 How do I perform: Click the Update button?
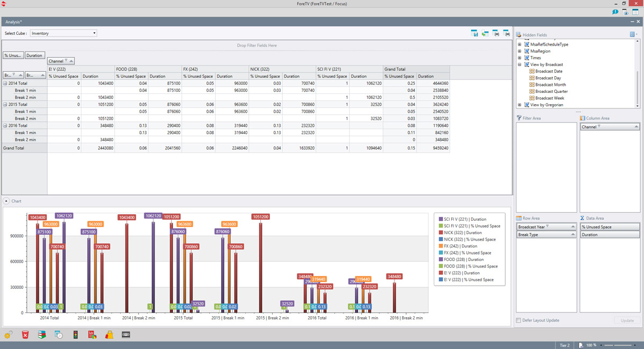click(627, 321)
